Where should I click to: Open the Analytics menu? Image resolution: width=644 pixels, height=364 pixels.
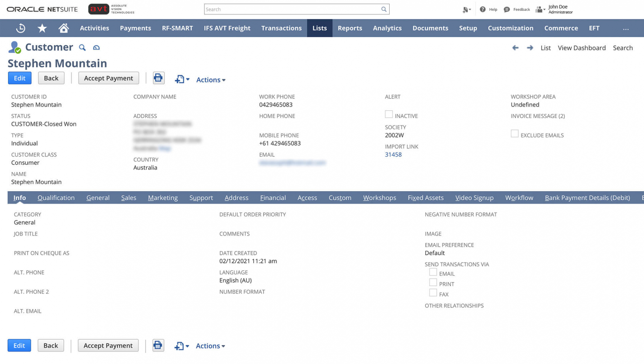coord(387,28)
